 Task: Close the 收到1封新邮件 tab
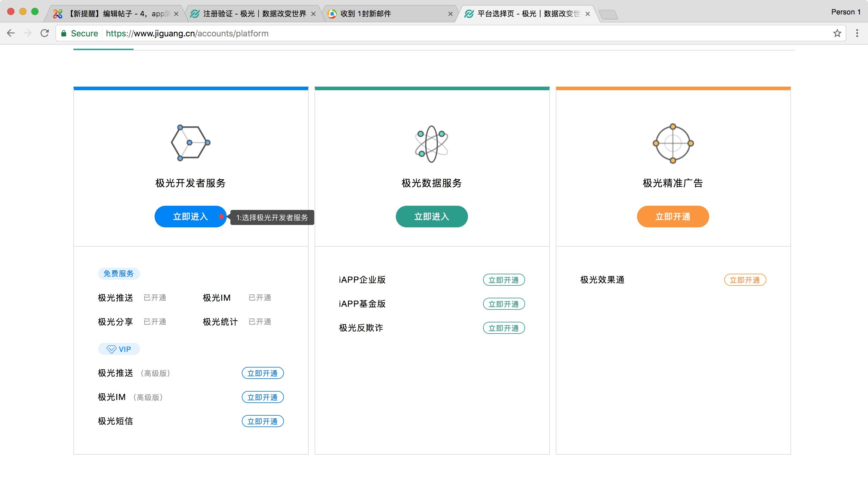(451, 14)
